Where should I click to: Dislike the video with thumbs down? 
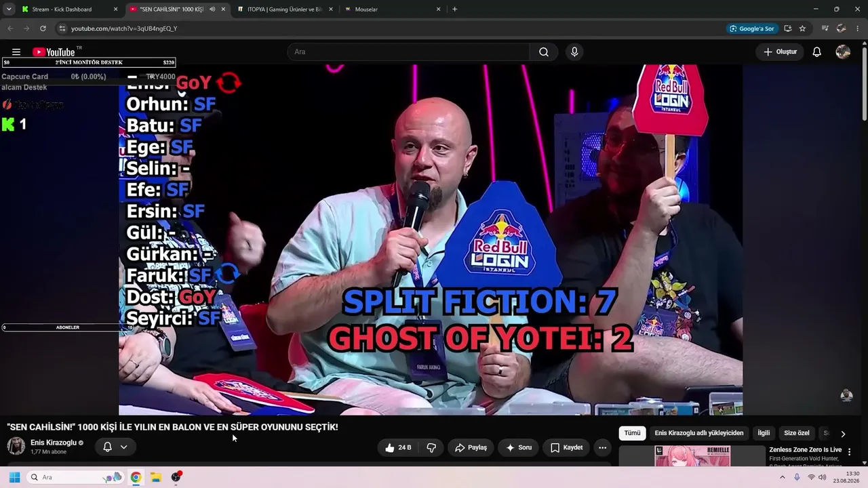click(431, 447)
